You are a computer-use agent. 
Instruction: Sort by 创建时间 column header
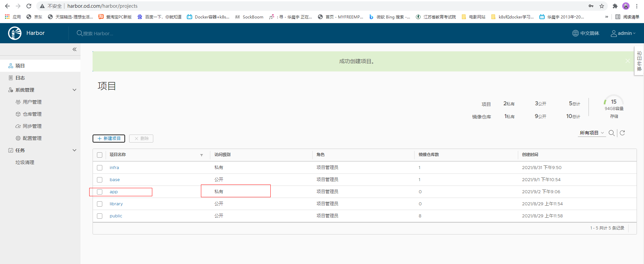[530, 155]
